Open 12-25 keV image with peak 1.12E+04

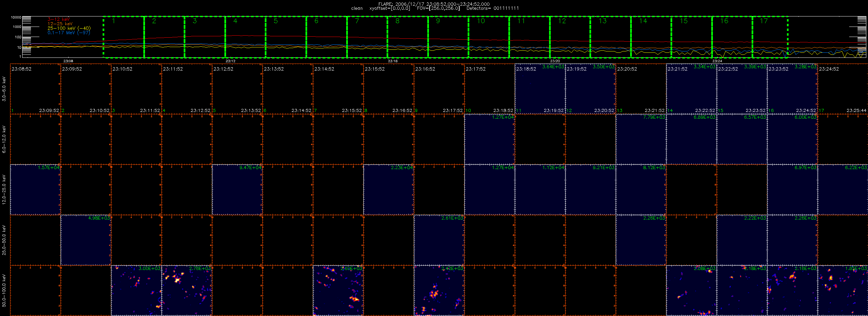pyautogui.click(x=540, y=190)
